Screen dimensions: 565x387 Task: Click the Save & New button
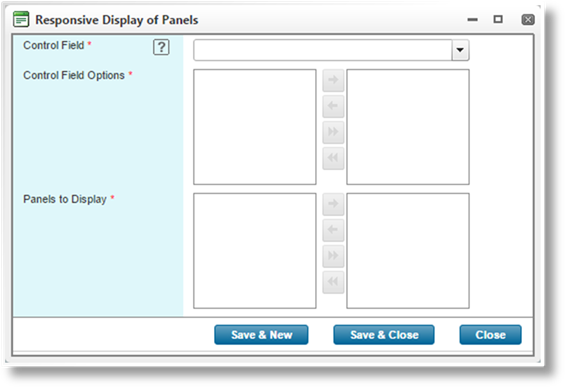[x=261, y=335]
